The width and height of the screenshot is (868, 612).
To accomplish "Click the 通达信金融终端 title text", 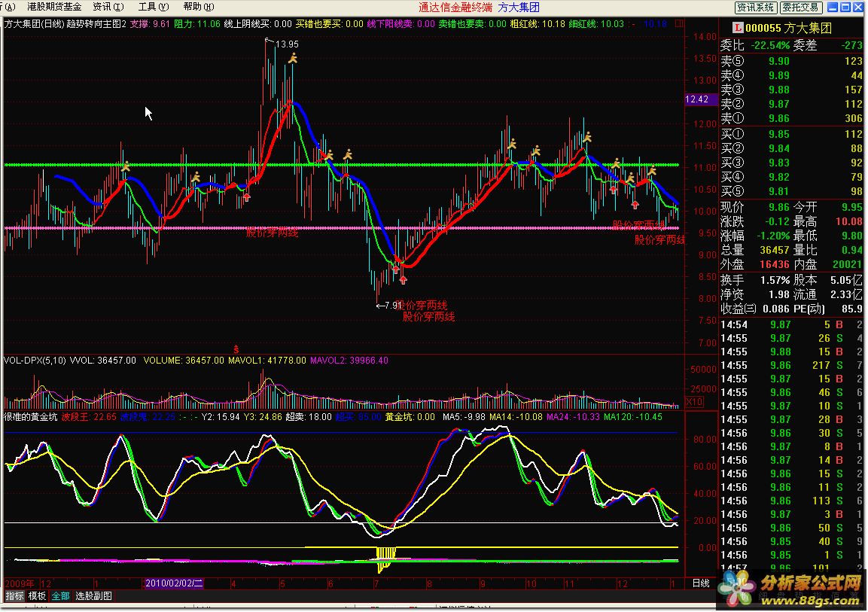I will click(455, 8).
